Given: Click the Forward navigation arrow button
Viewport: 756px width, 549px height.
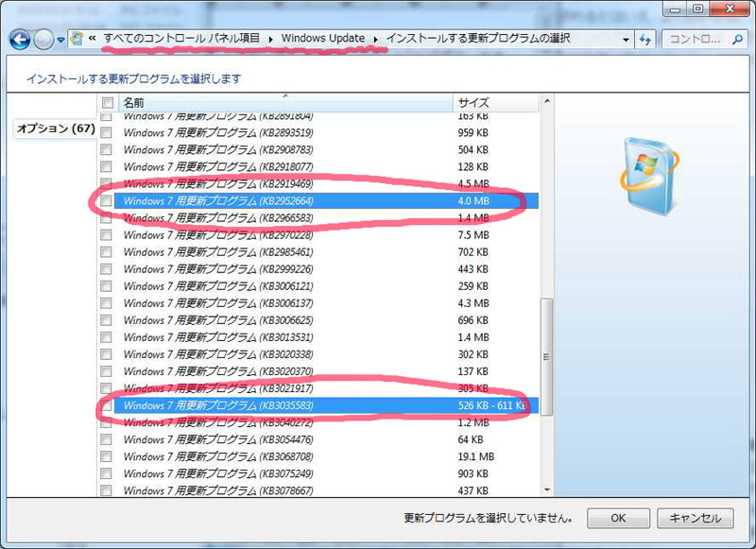Looking at the screenshot, I should 43,40.
